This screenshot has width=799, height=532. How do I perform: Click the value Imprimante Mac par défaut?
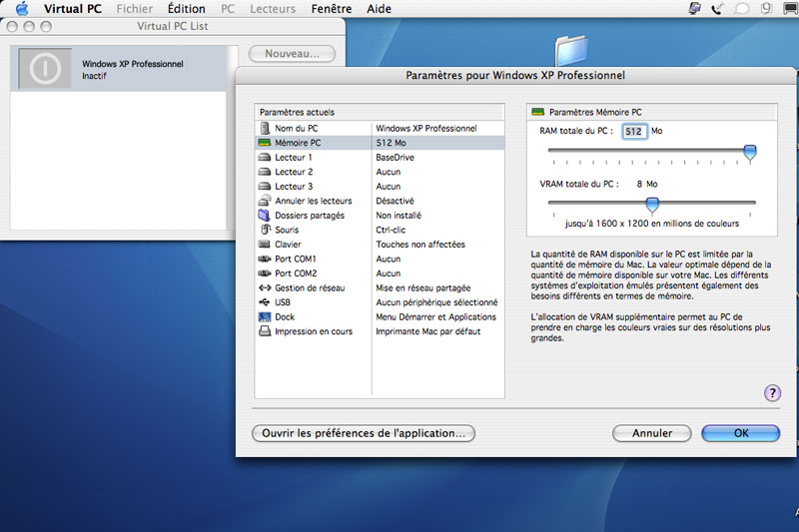point(428,331)
